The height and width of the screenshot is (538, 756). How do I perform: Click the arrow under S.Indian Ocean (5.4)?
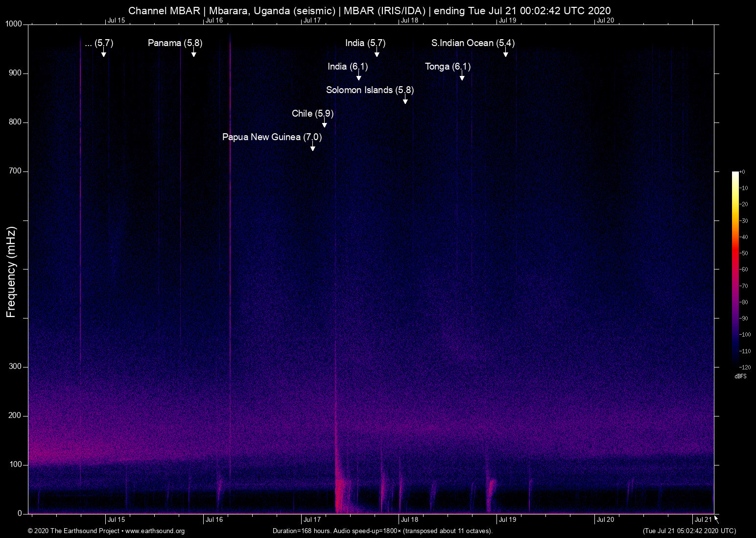(505, 53)
